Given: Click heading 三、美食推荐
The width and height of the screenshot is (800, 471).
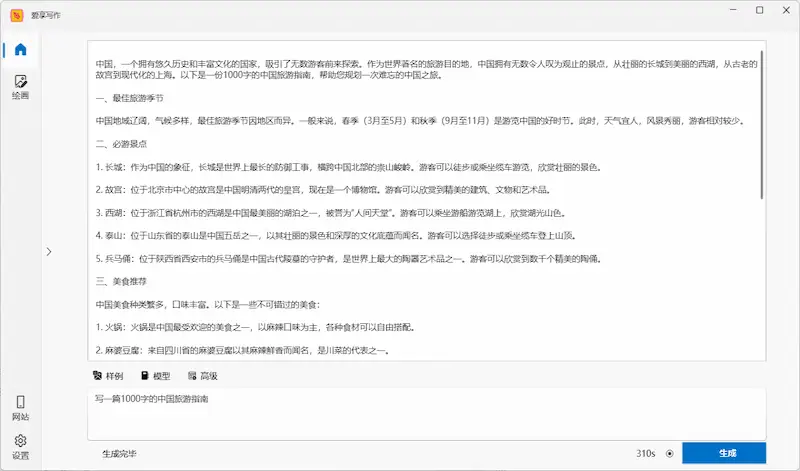Looking at the screenshot, I should (x=121, y=281).
